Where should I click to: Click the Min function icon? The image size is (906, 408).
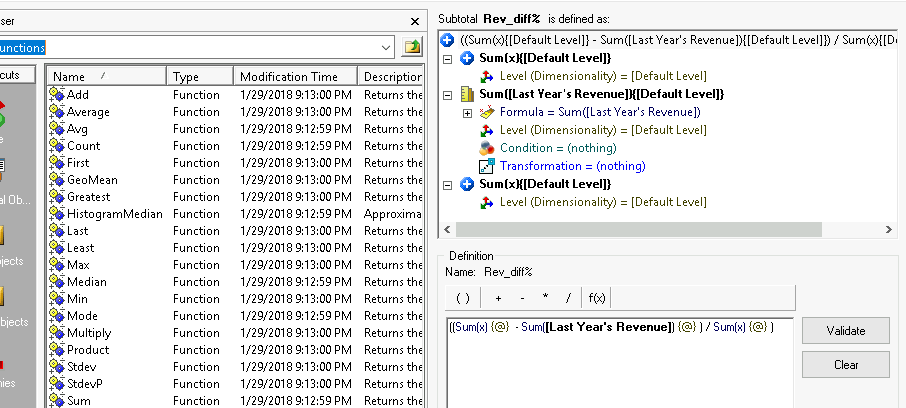point(57,299)
